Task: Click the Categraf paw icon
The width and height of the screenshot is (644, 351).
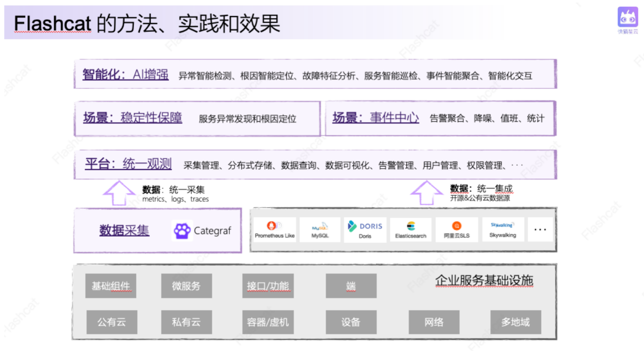Action: 182,231
